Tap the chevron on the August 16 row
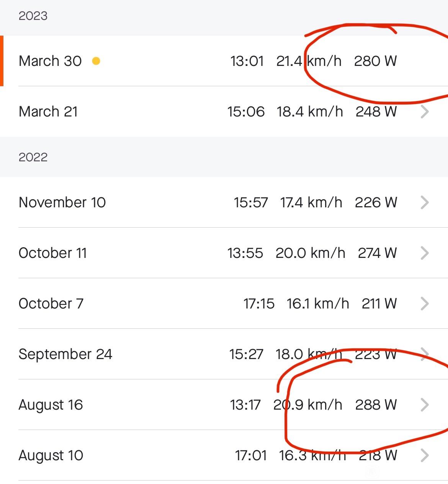 click(424, 405)
